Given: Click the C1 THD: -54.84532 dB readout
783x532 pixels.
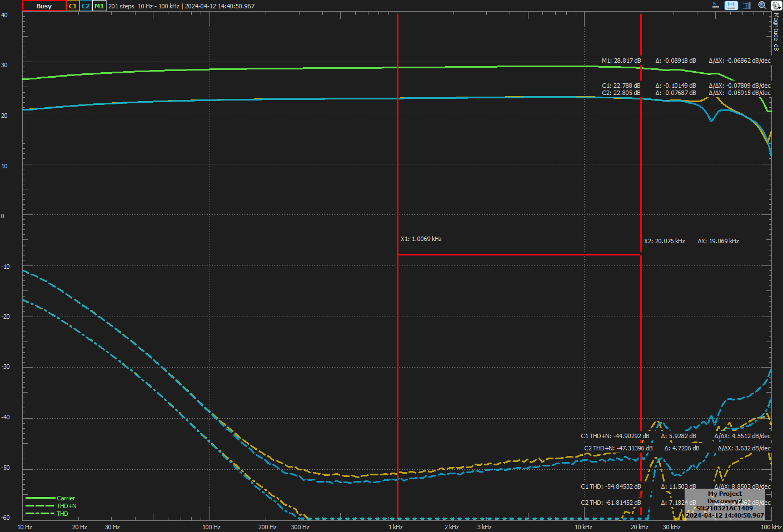Looking at the screenshot, I should point(611,486).
